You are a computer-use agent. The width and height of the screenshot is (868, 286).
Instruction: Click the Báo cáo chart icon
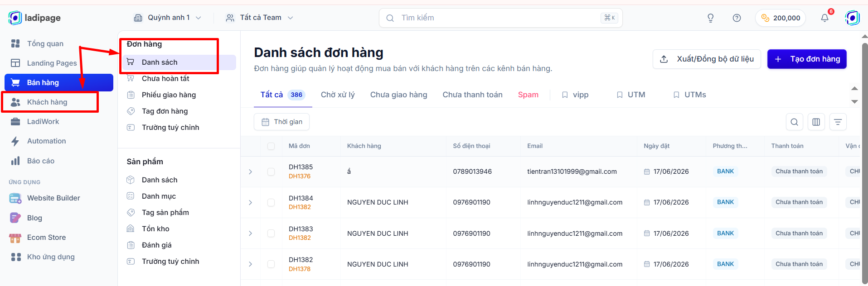[15, 161]
